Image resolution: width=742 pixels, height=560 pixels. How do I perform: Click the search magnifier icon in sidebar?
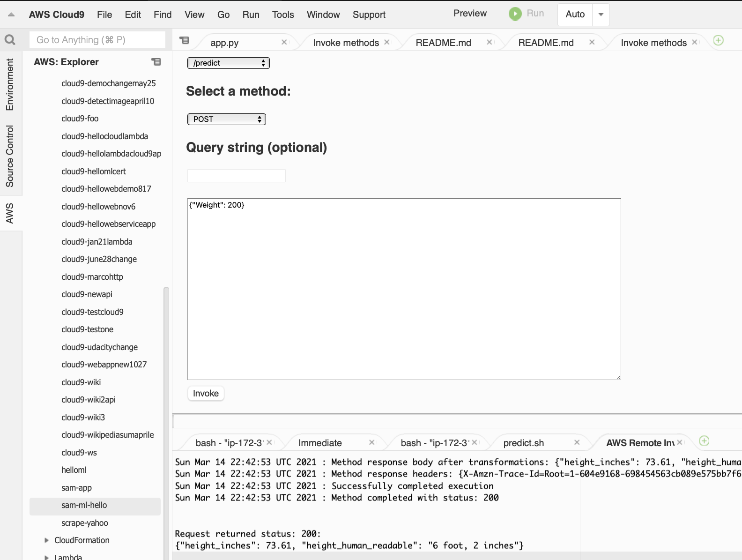point(10,40)
